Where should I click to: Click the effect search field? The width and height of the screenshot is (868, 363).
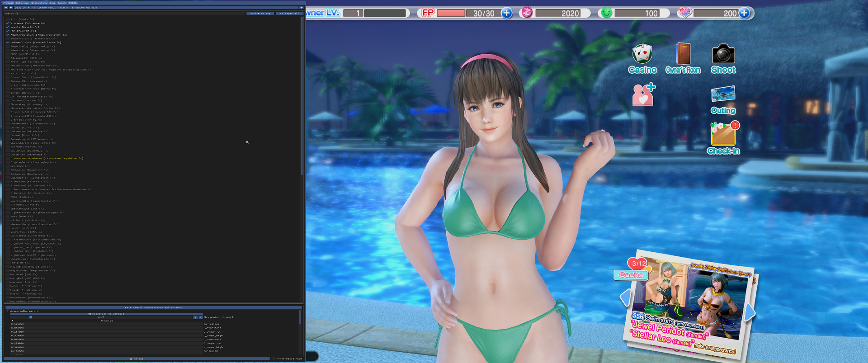tap(124, 14)
